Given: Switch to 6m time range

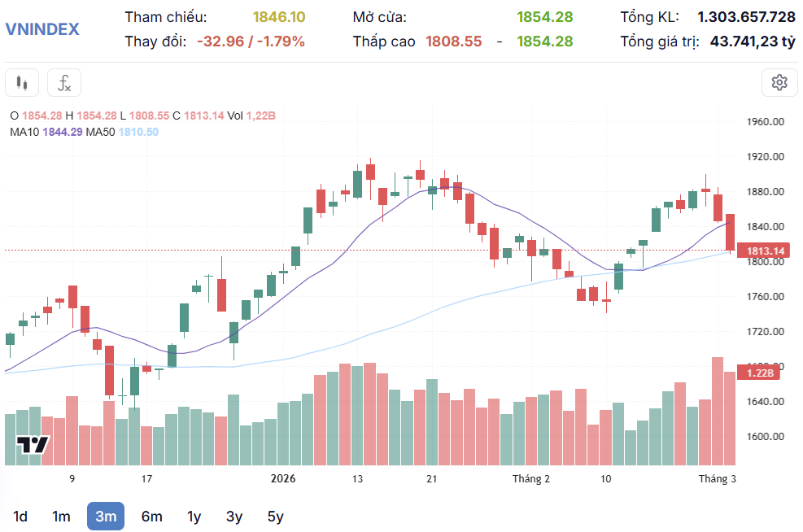Looking at the screenshot, I should tap(151, 516).
